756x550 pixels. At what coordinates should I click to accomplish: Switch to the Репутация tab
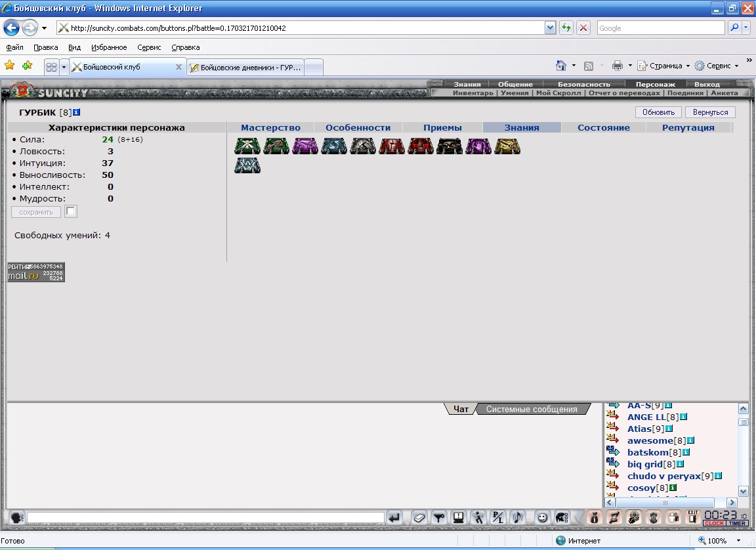click(x=688, y=128)
